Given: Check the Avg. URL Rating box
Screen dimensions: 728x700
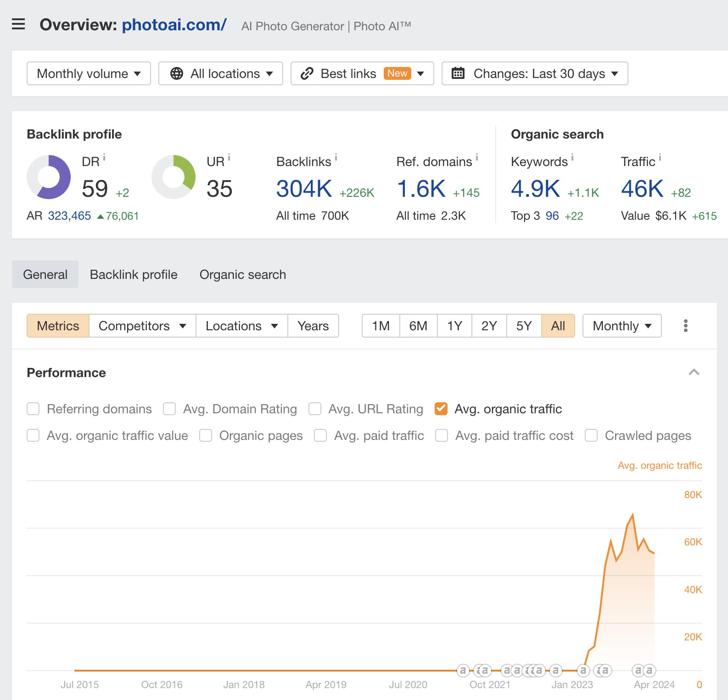Looking at the screenshot, I should (x=315, y=409).
